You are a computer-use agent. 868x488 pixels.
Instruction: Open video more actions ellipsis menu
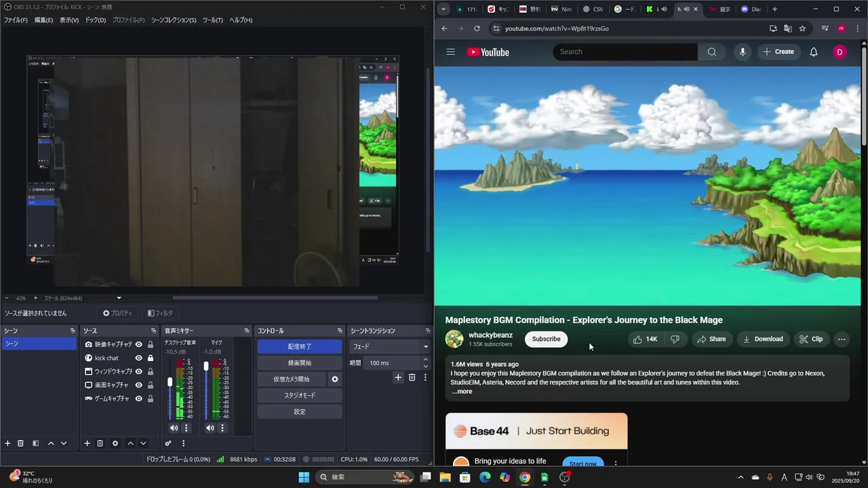pyautogui.click(x=842, y=339)
